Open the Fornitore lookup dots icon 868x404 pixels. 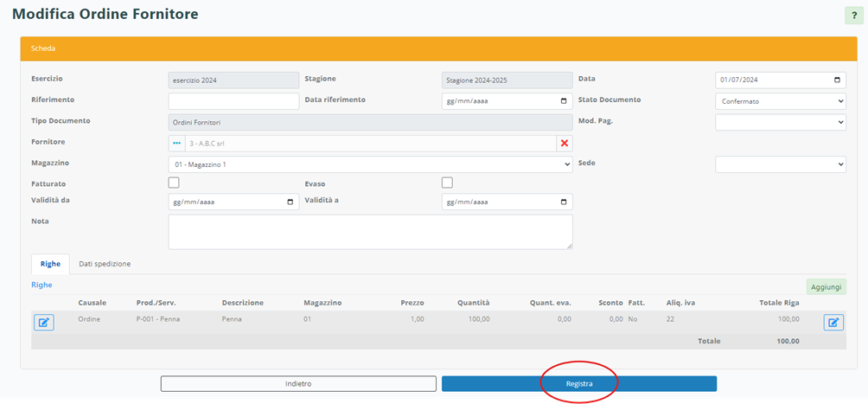point(177,144)
